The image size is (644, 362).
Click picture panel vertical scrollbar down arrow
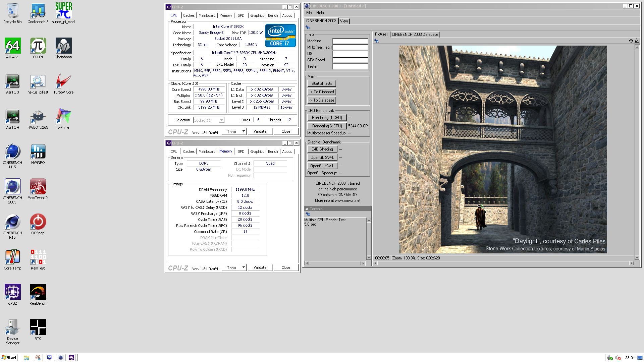[637, 258]
